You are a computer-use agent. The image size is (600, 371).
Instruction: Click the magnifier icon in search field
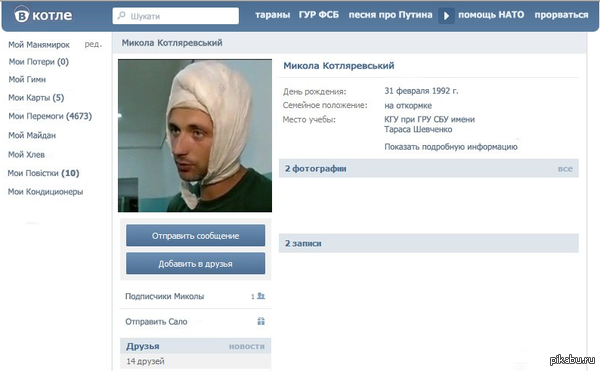pos(121,16)
